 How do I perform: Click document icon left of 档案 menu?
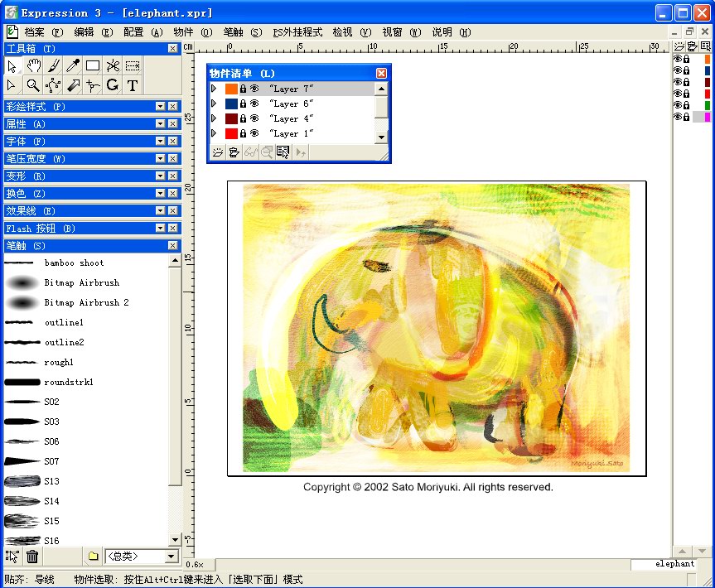(12, 32)
